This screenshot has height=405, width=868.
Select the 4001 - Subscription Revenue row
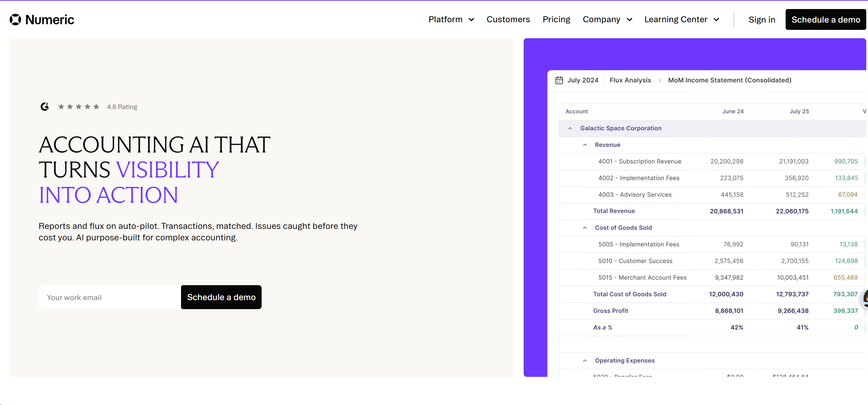(x=712, y=162)
